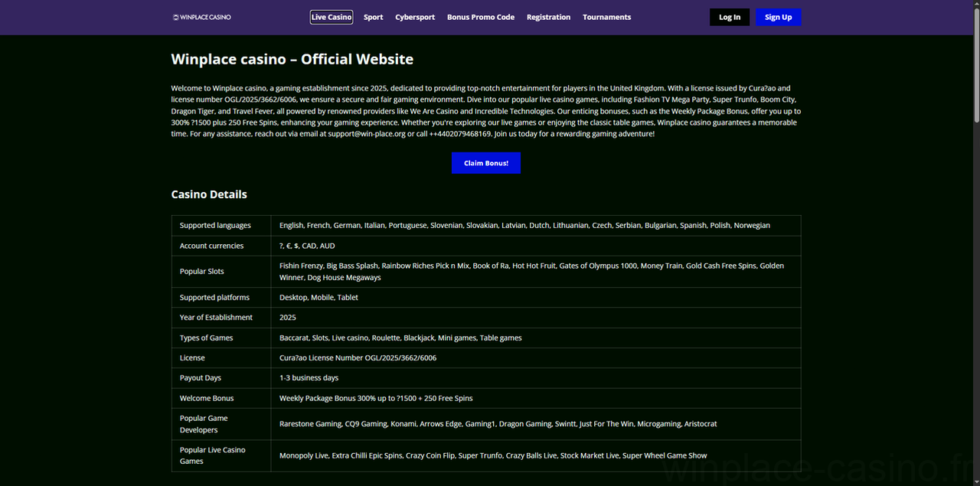Screen dimensions: 980x486
Task: Click the 'Supported languages' cell
Action: coord(221,225)
